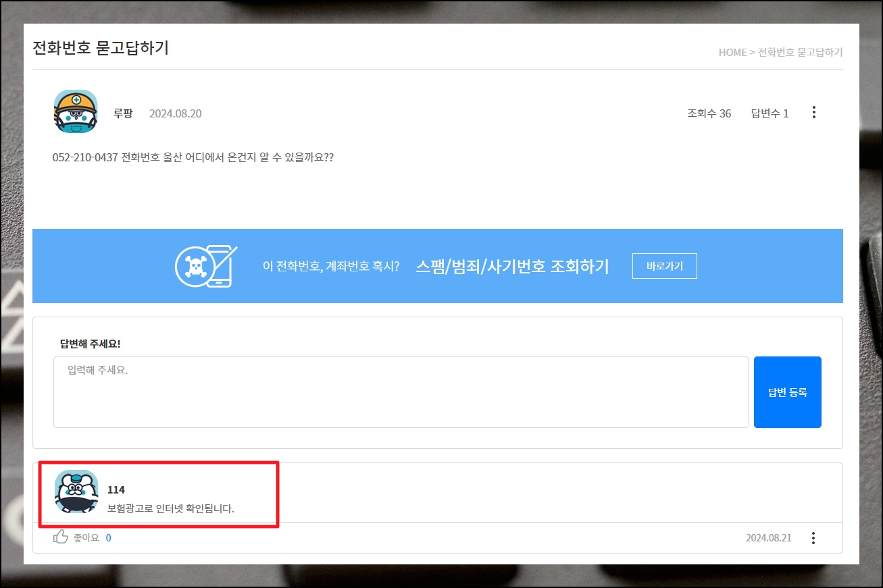The width and height of the screenshot is (883, 588).
Task: Click the 조회수 36 view count
Action: pos(709,113)
